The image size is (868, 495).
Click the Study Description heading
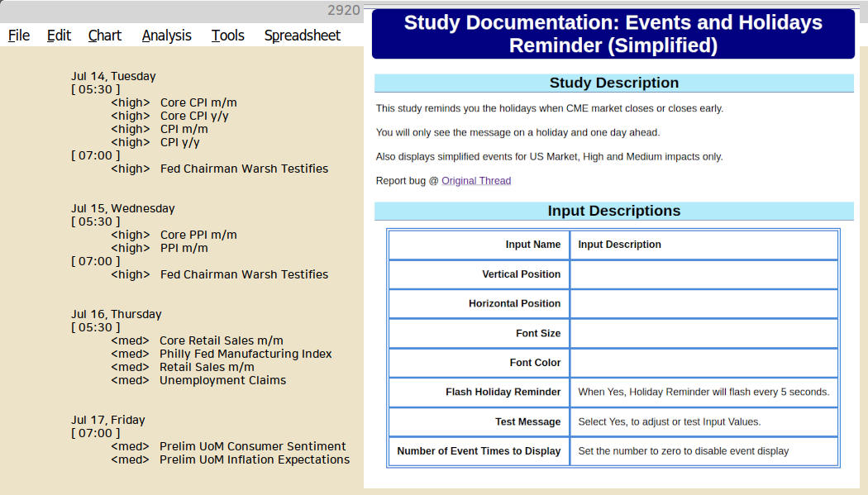(x=614, y=83)
